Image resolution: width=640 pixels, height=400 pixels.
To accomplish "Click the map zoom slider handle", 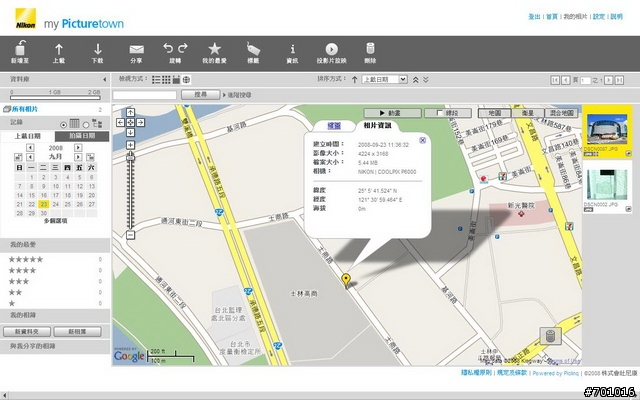I will [x=130, y=157].
